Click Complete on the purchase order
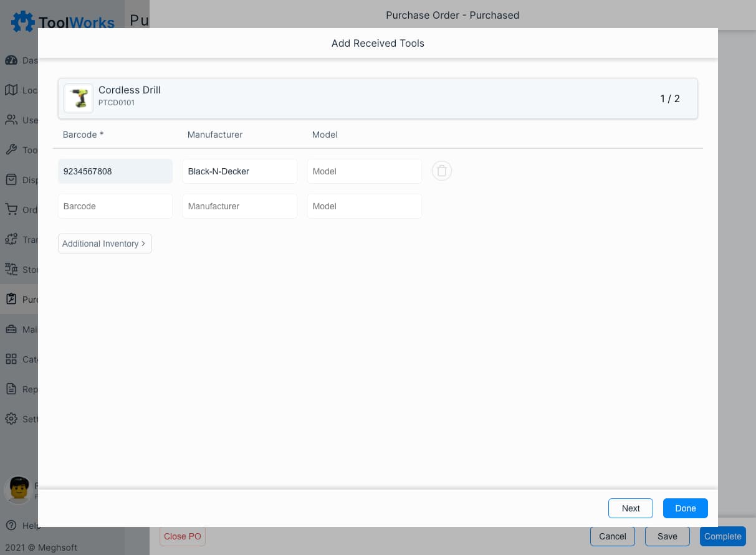 (722, 536)
